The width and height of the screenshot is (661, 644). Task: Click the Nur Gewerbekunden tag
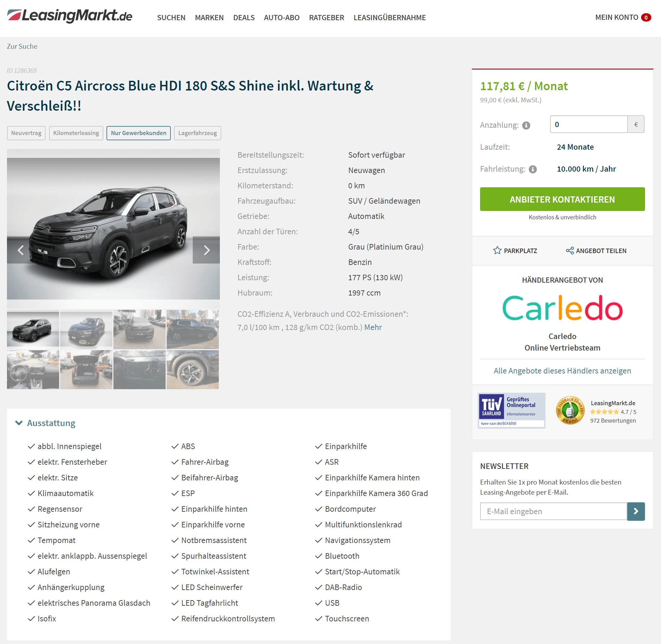(x=138, y=133)
